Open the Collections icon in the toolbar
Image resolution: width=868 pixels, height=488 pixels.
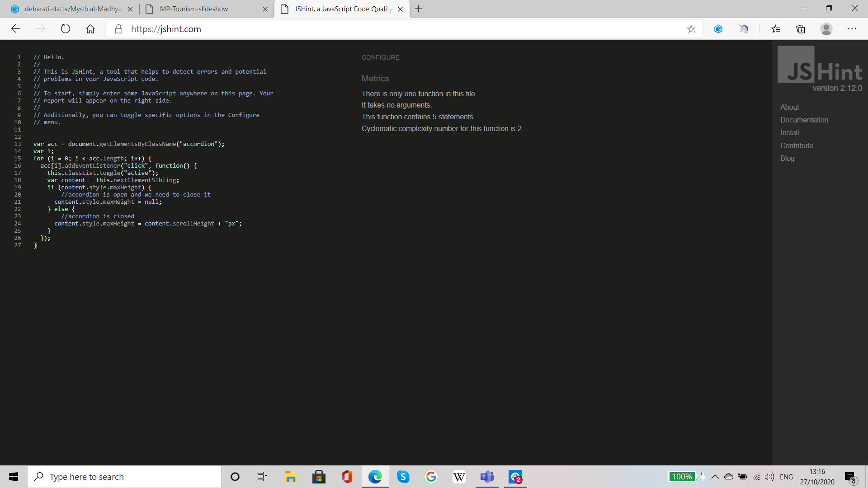(x=801, y=29)
